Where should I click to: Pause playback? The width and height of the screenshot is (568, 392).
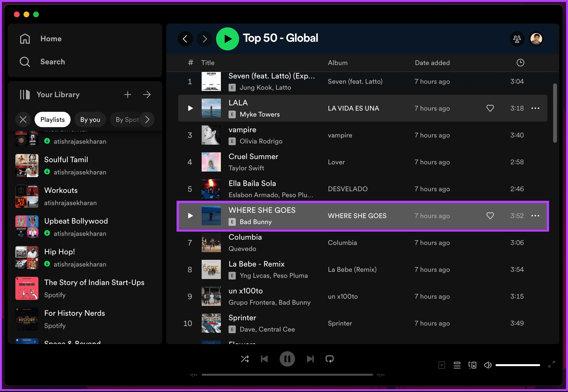[287, 359]
